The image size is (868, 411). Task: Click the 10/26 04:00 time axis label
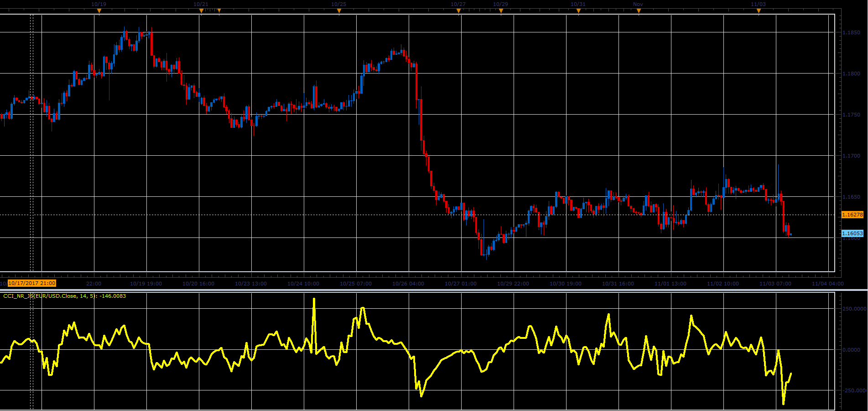408,284
